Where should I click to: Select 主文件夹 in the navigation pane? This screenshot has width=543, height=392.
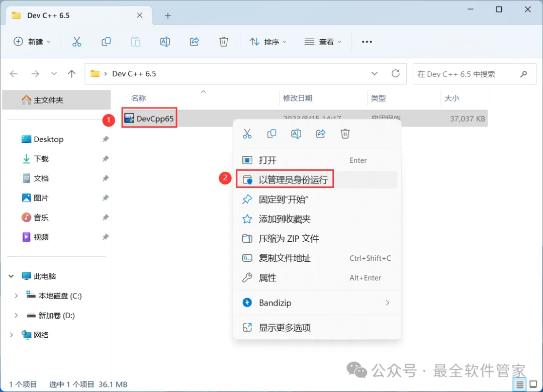coord(56,100)
